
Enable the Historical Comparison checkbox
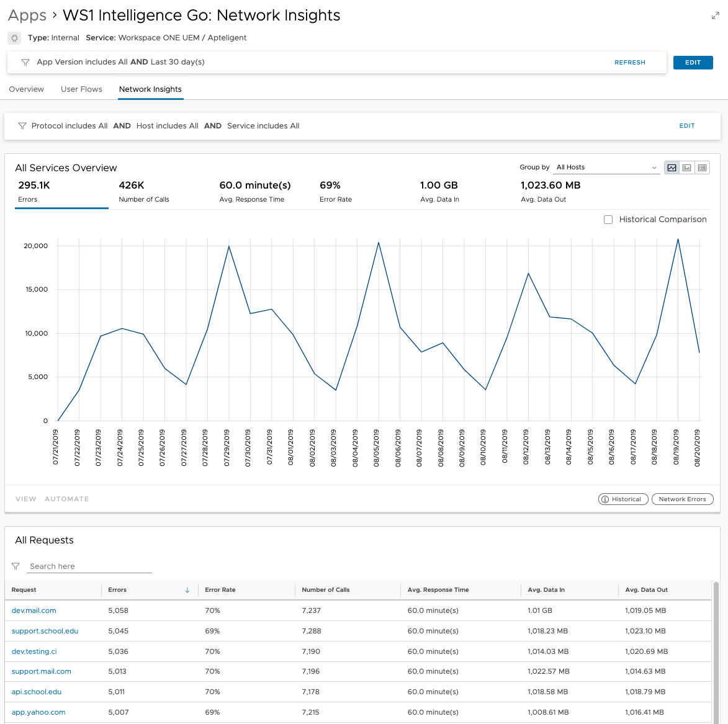[x=608, y=220]
